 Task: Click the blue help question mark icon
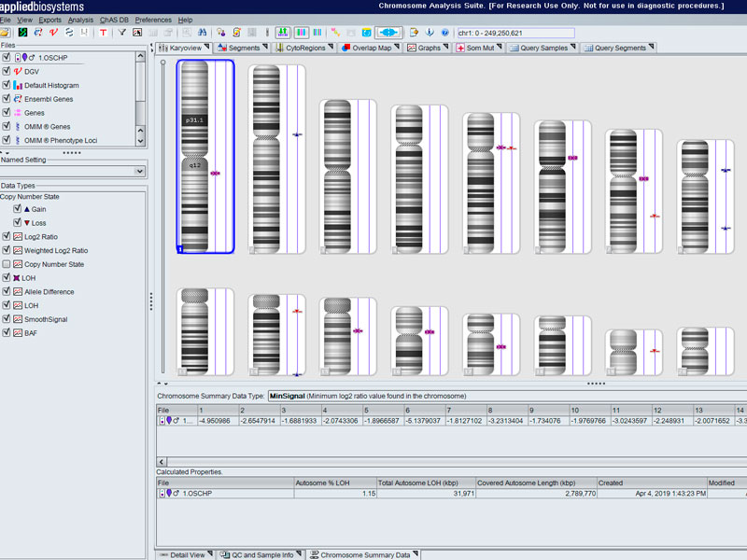click(x=444, y=33)
